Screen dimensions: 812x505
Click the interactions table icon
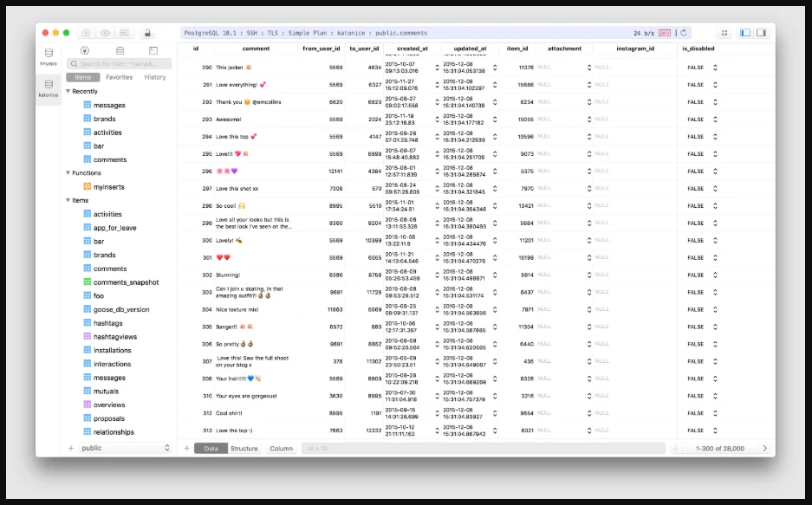point(87,364)
